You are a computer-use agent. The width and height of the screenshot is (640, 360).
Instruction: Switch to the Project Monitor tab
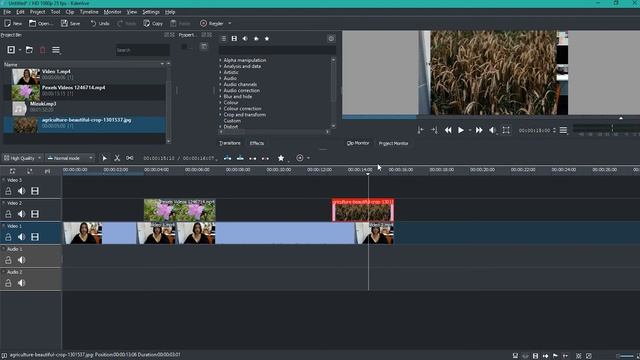(x=393, y=143)
